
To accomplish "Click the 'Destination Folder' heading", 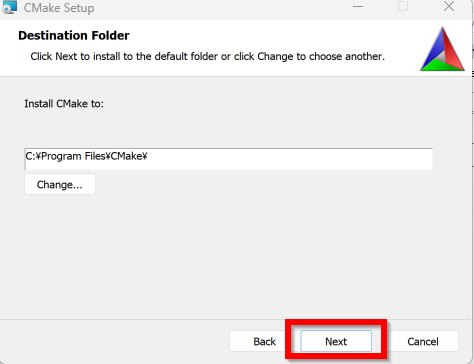I will point(74,35).
